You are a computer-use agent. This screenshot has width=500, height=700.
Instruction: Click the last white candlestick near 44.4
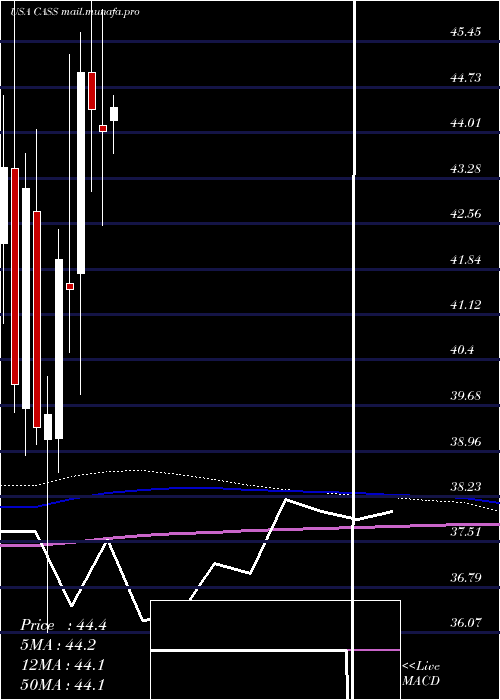[x=114, y=114]
